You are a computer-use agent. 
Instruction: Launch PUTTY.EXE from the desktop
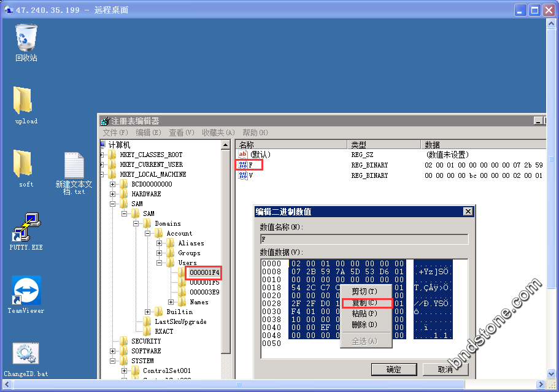[x=26, y=227]
